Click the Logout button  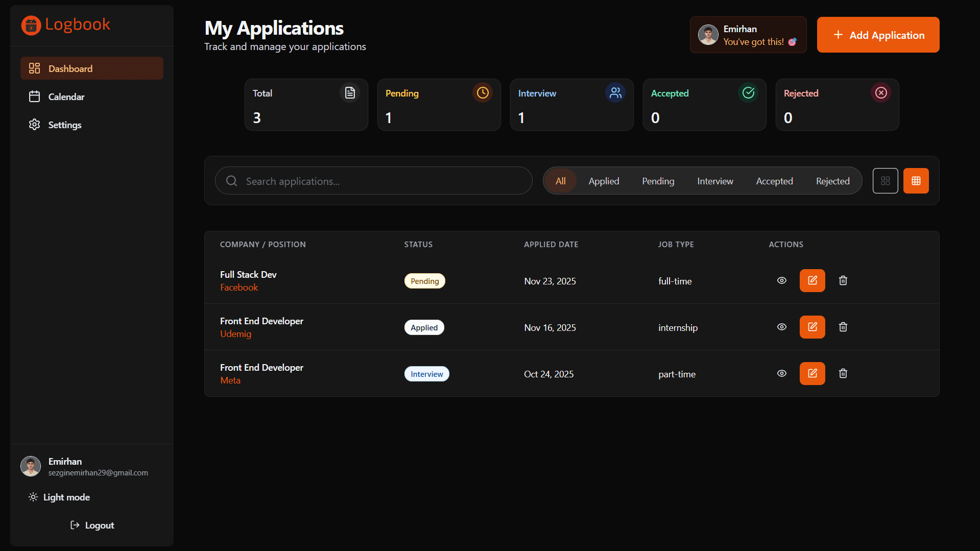coord(92,525)
